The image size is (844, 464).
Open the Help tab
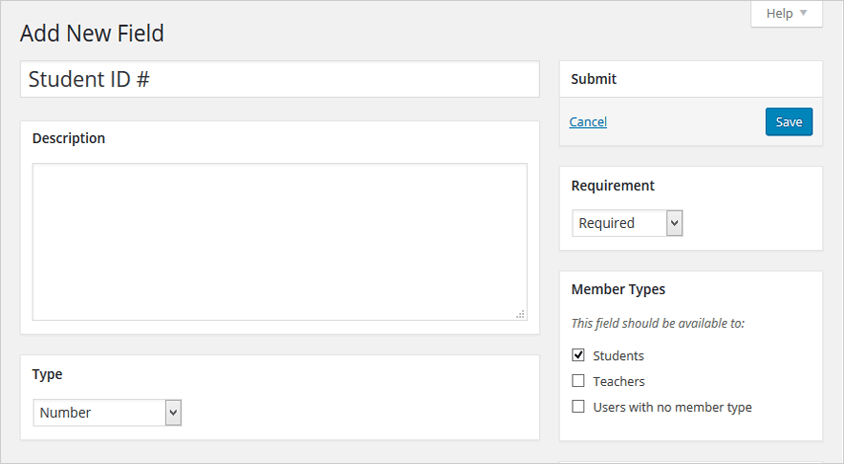[x=785, y=14]
